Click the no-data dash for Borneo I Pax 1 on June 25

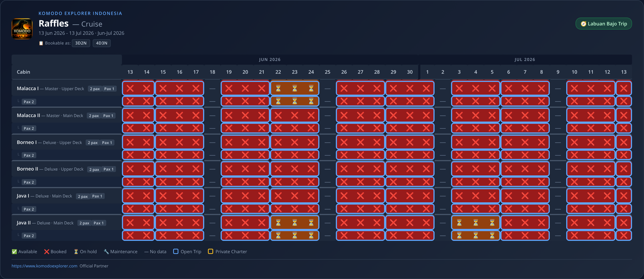(x=327, y=142)
